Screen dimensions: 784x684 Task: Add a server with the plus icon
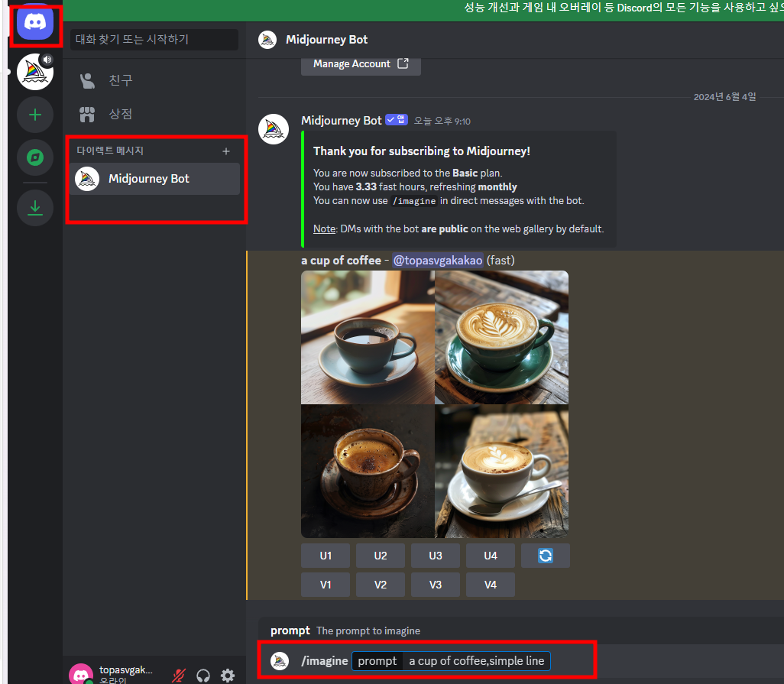tap(35, 115)
